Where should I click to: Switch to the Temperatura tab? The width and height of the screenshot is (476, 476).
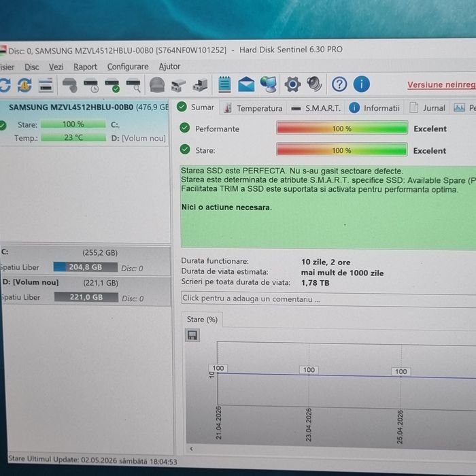[x=252, y=108]
